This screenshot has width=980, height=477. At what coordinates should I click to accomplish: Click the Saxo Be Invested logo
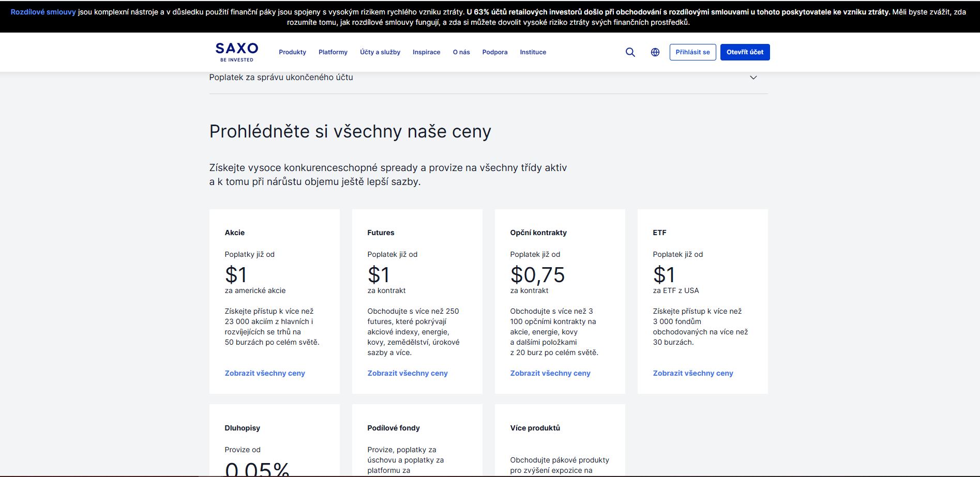(237, 52)
